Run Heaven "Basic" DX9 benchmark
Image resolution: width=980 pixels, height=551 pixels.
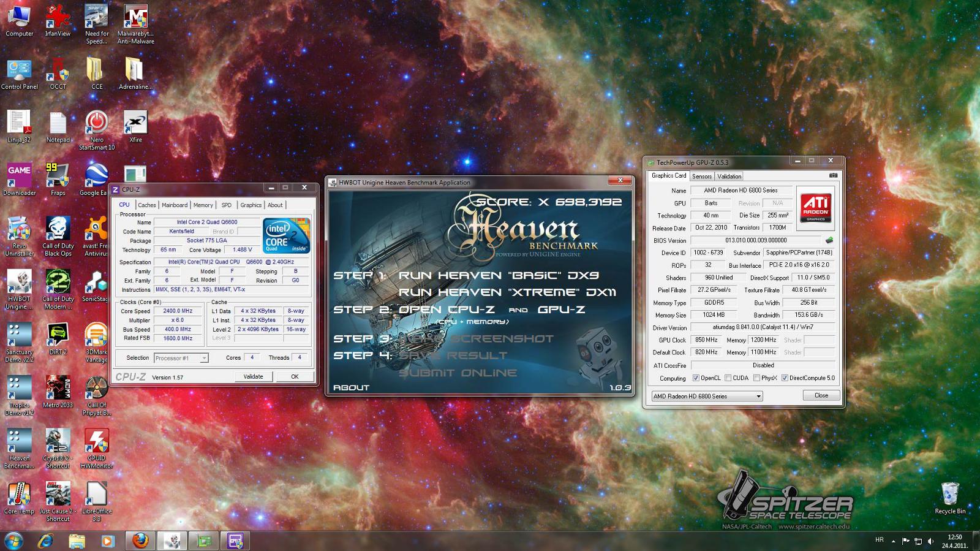[499, 275]
